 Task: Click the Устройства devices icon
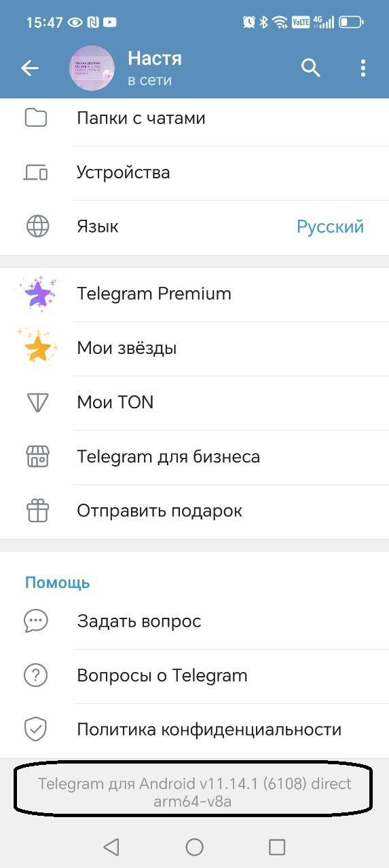click(x=36, y=172)
